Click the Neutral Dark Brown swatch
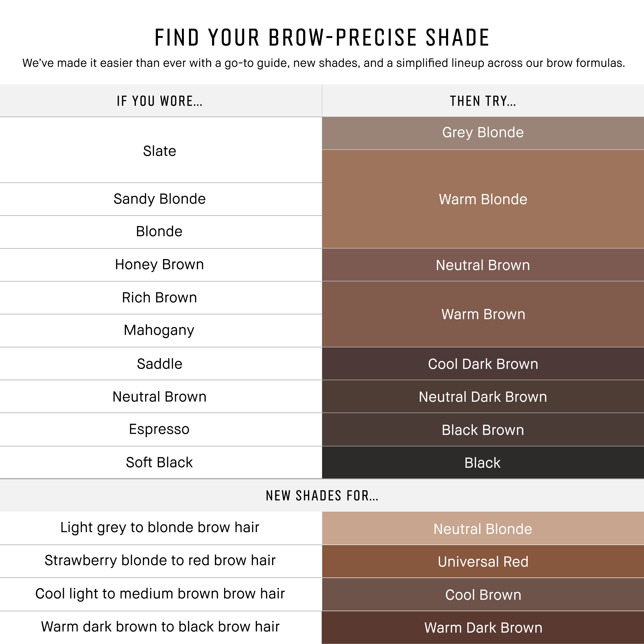This screenshot has height=644, width=644. pyautogui.click(x=483, y=397)
